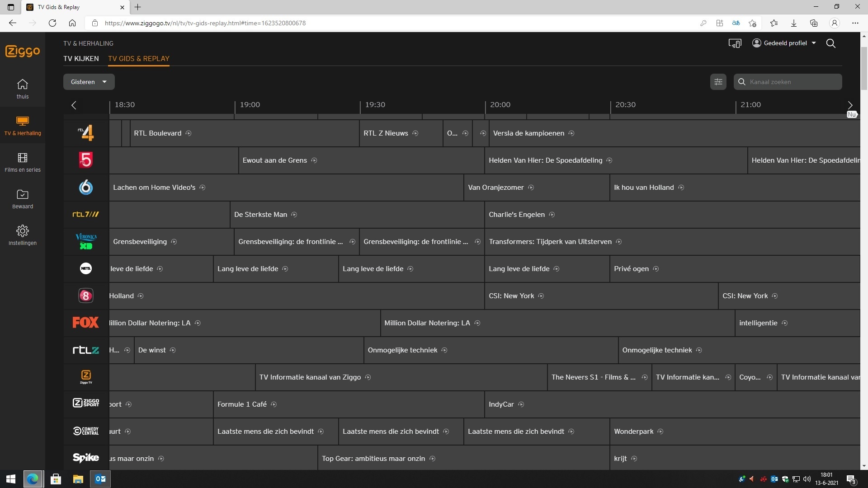This screenshot has width=868, height=488.
Task: Jump to now with Nu button
Action: coord(852,115)
